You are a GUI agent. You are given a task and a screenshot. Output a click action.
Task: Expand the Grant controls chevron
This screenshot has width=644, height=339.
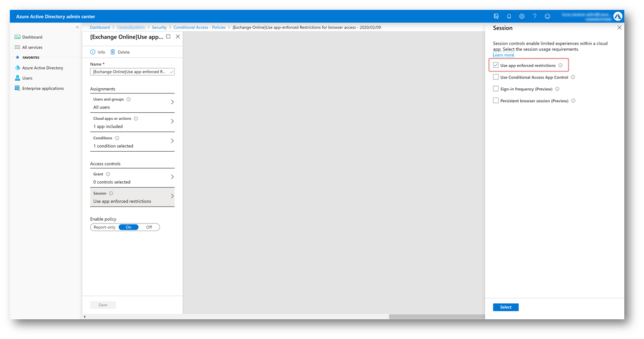click(x=172, y=177)
